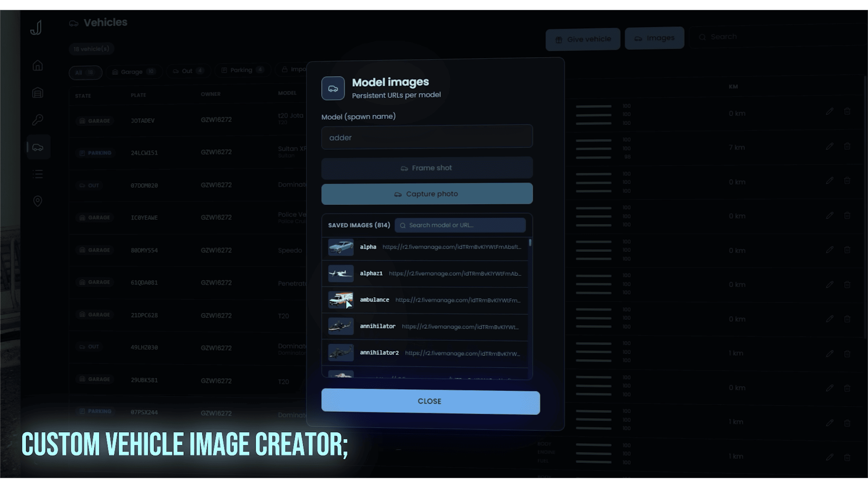Click the alphaz1 image URL
The width and height of the screenshot is (868, 488).
(x=455, y=273)
